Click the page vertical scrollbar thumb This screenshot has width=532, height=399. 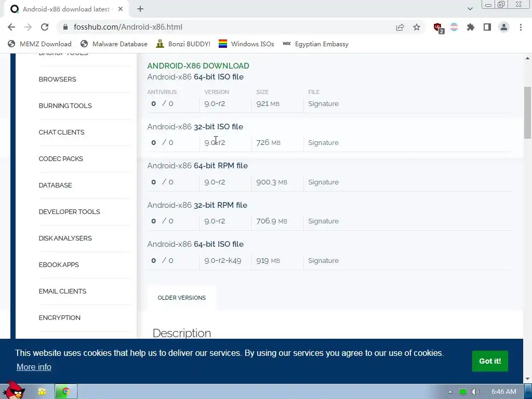tap(527, 113)
